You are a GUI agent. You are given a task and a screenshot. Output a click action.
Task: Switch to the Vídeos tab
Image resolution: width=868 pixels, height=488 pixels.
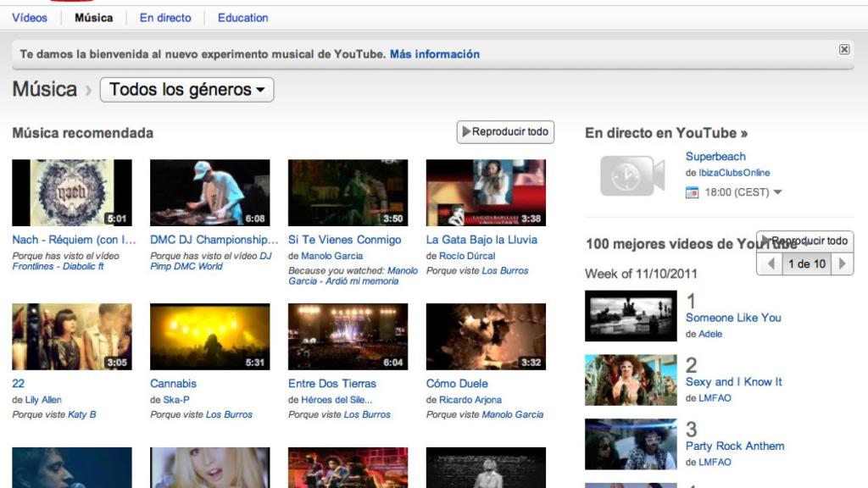(30, 18)
